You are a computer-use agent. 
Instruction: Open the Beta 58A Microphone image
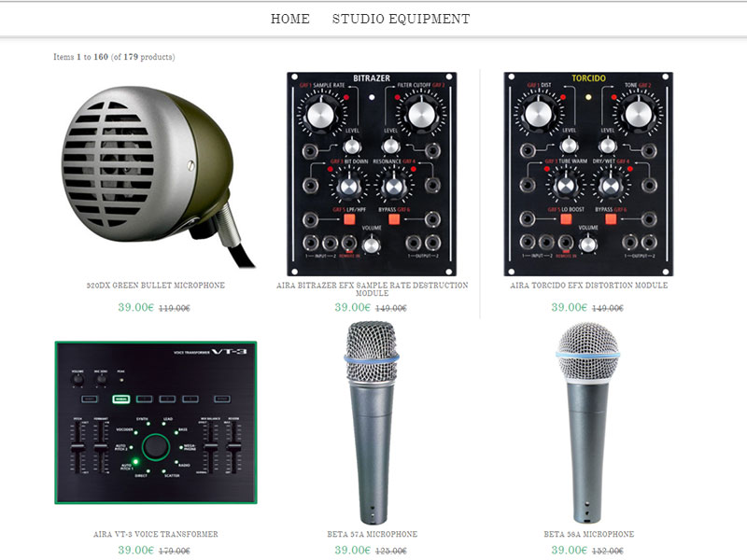pos(589,423)
